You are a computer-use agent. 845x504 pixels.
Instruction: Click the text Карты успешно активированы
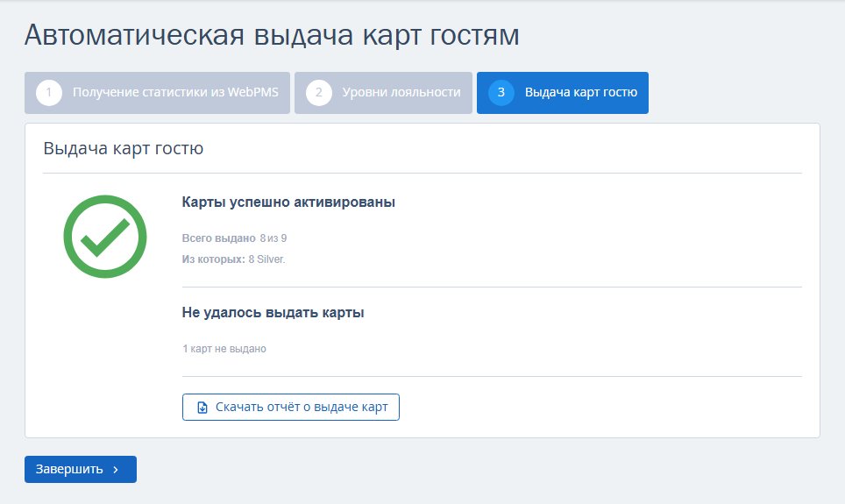coord(288,202)
